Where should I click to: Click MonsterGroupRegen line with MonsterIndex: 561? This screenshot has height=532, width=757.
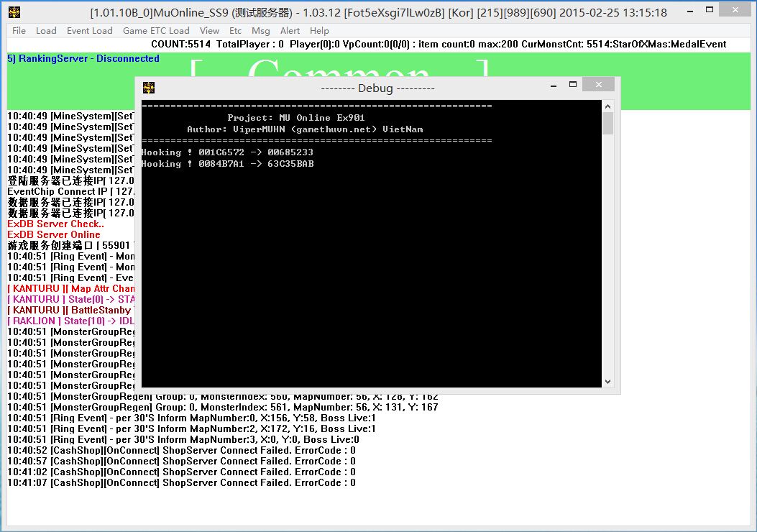tap(223, 408)
